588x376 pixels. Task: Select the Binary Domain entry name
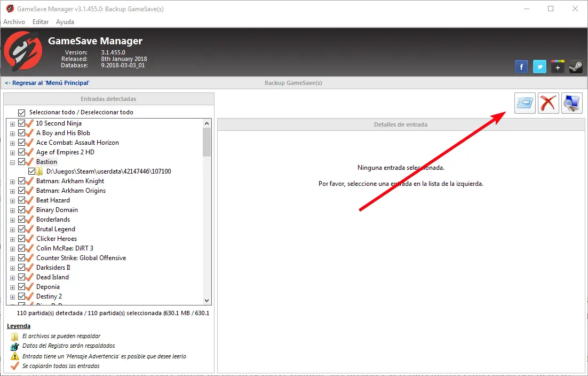57,210
